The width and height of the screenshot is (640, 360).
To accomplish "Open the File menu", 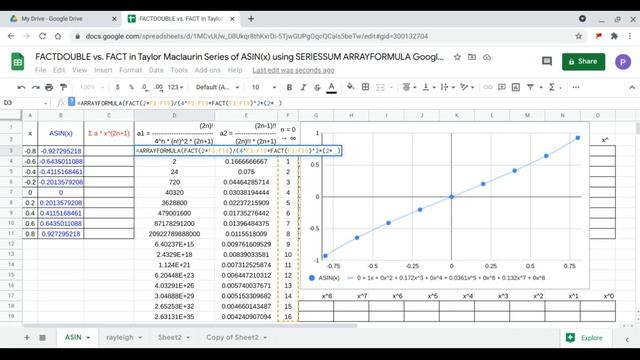I will pos(40,70).
